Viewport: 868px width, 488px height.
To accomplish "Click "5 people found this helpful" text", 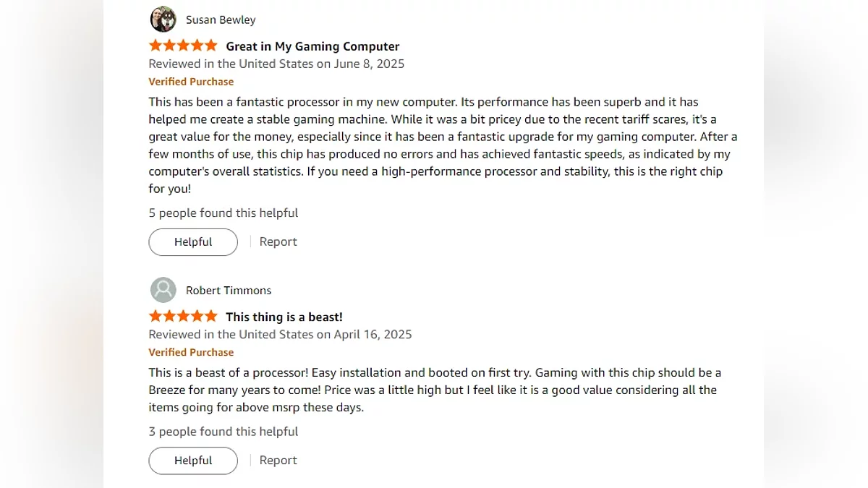I will [224, 213].
